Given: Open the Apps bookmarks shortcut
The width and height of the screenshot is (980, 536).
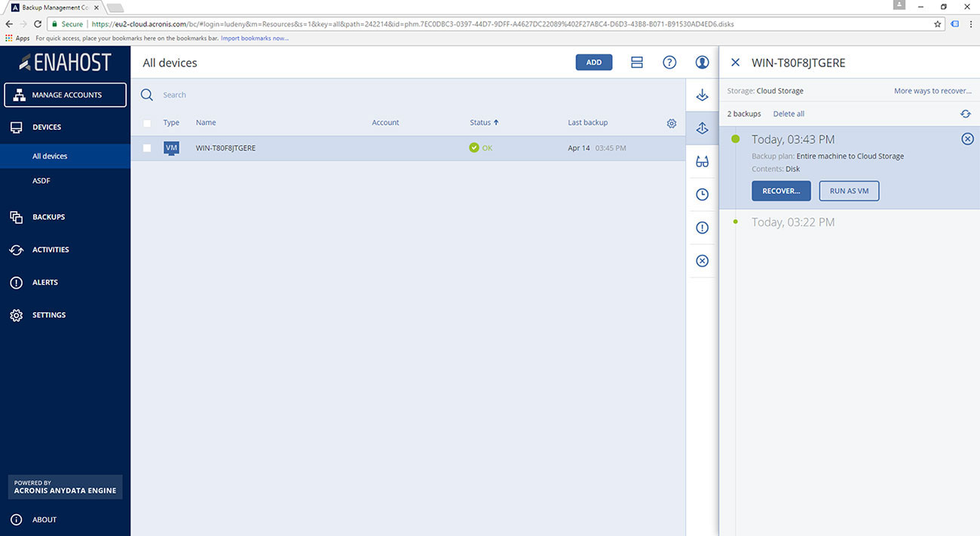Looking at the screenshot, I should coord(17,38).
